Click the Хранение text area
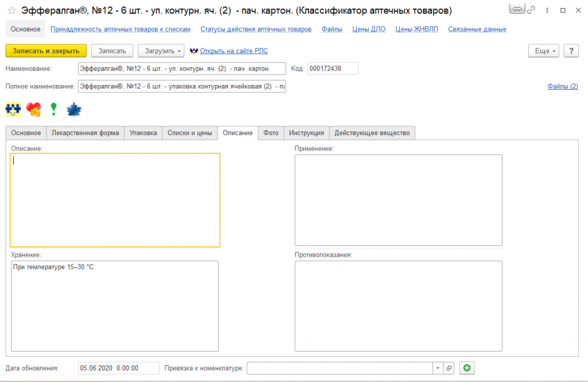 coord(115,306)
